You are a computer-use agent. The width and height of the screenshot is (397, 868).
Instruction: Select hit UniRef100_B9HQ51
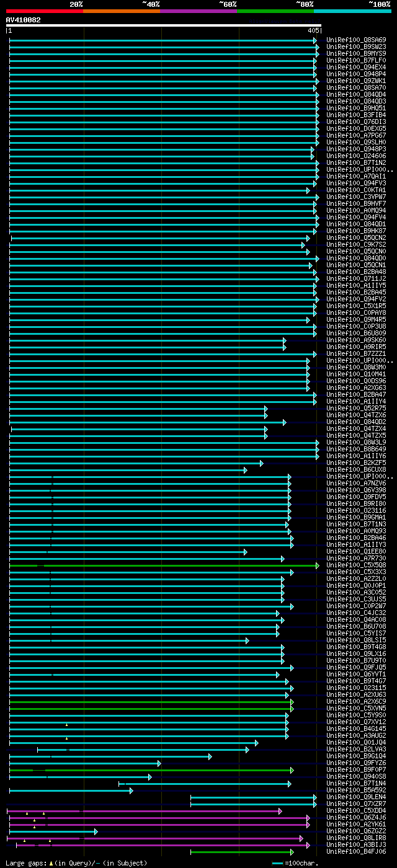point(356,108)
